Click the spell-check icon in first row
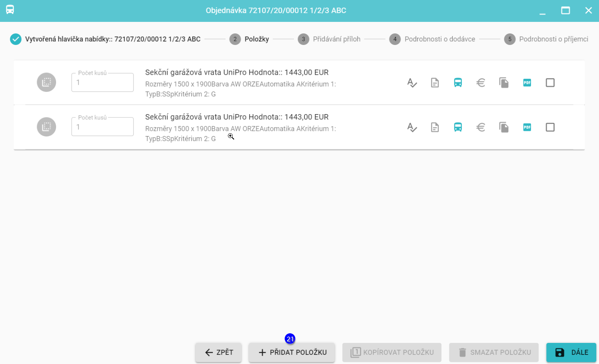 412,83
